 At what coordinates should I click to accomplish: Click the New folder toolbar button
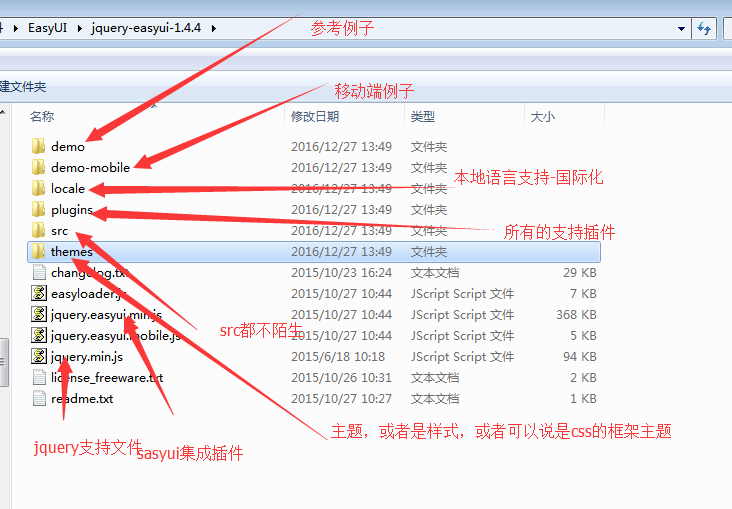pos(22,86)
